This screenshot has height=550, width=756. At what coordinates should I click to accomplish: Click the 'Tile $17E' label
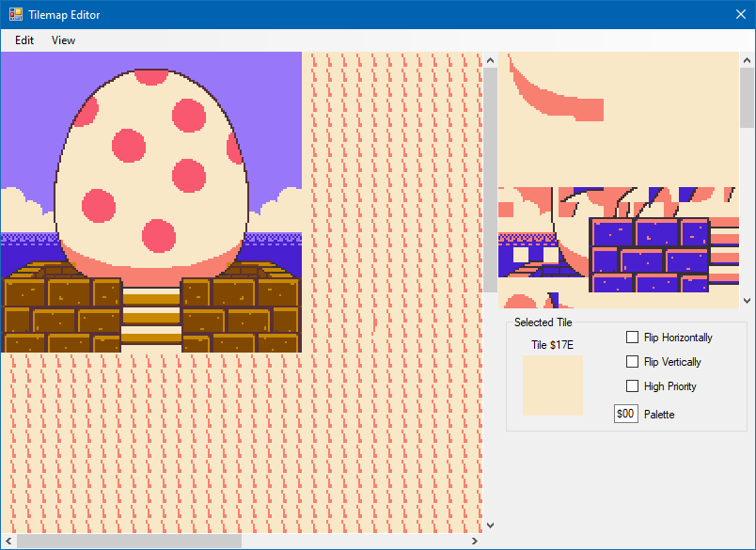[x=553, y=345]
